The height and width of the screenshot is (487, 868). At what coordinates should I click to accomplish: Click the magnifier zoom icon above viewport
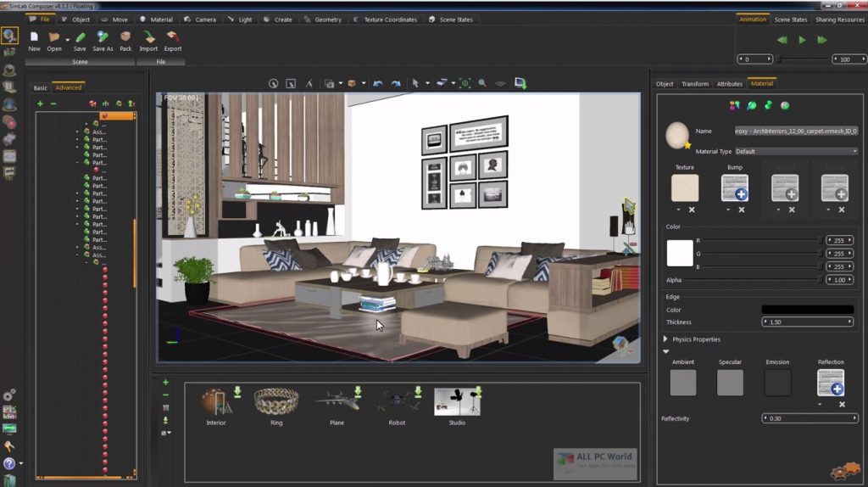[x=482, y=83]
